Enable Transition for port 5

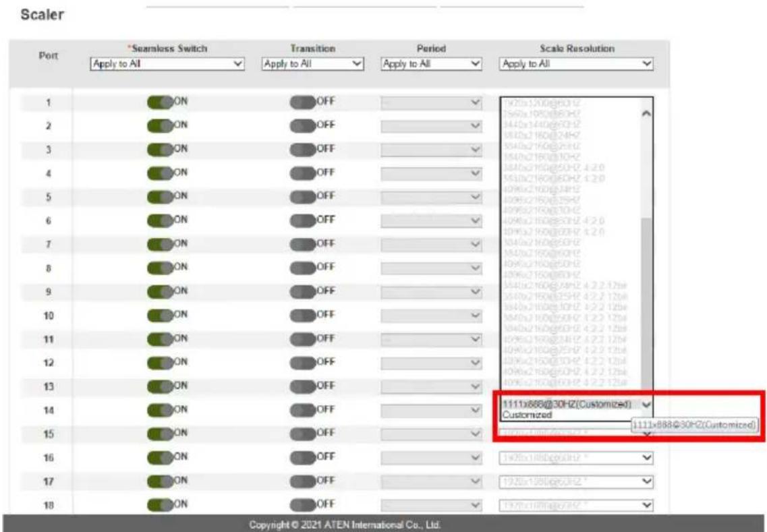pyautogui.click(x=303, y=197)
